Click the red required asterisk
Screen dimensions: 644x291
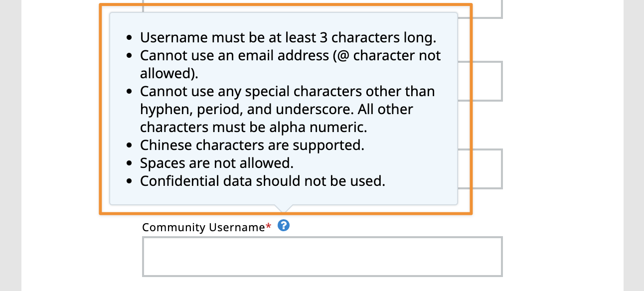pos(269,227)
